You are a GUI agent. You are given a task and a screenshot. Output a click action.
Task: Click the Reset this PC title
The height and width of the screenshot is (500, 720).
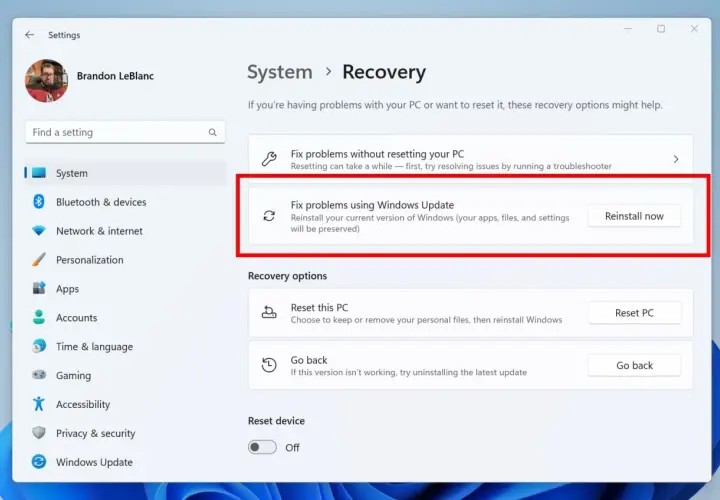[x=319, y=308]
